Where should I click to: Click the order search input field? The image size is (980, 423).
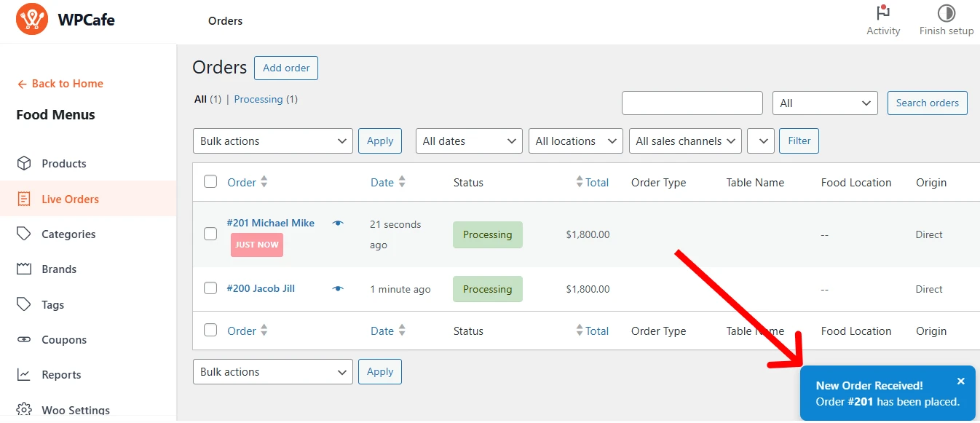tap(692, 103)
